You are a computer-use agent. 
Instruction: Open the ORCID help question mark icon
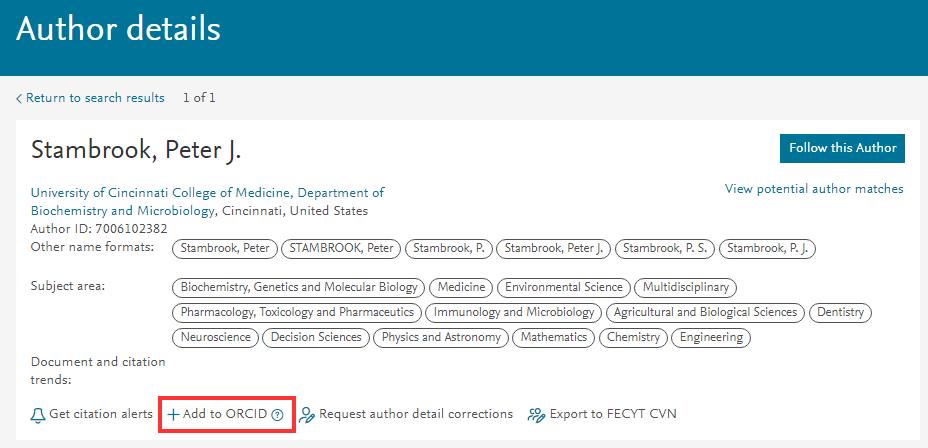click(277, 414)
